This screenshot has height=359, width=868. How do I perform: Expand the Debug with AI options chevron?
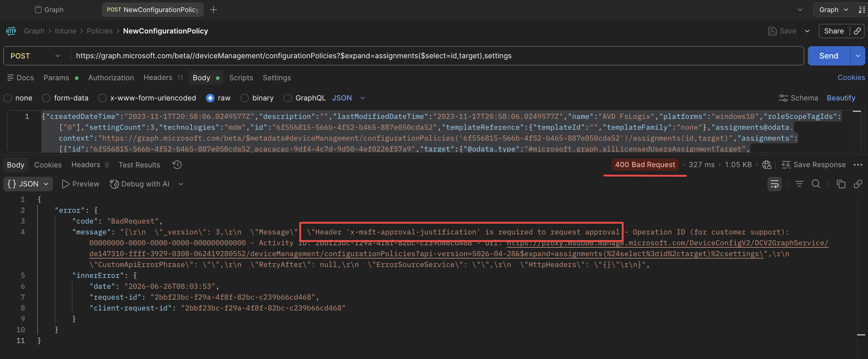point(181,184)
